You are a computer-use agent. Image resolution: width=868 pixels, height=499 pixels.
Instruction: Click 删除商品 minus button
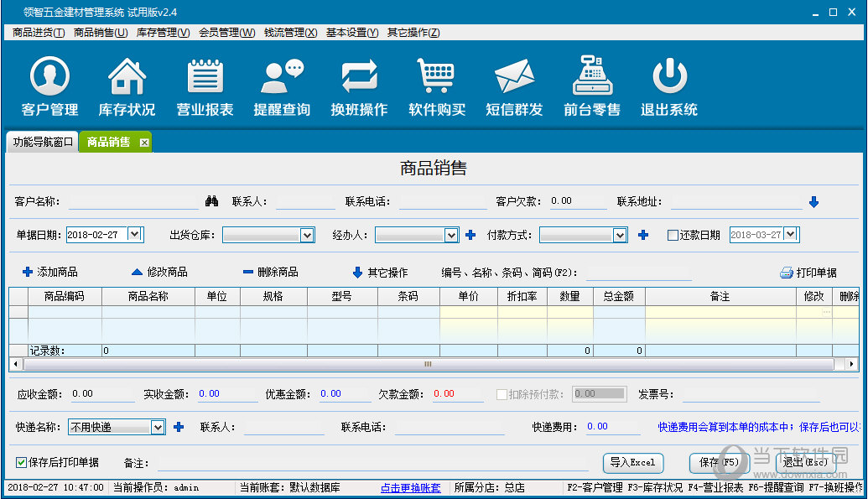tap(271, 272)
